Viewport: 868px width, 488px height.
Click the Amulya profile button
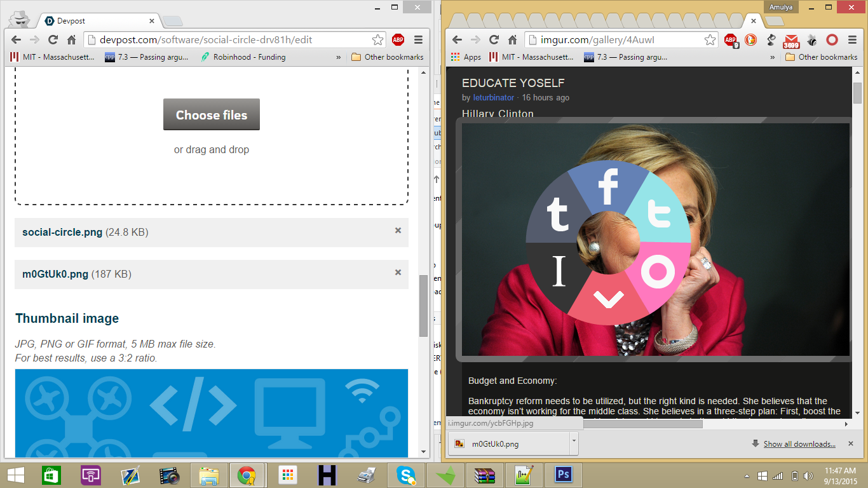pos(780,6)
